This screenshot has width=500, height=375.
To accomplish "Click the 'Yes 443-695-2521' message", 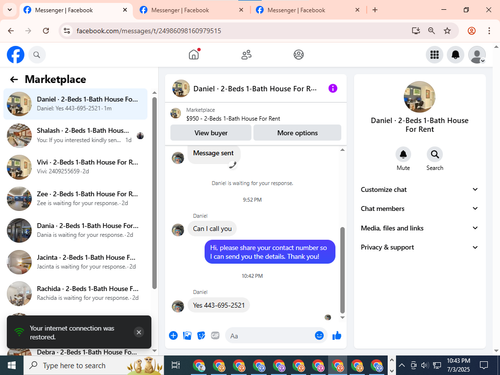I will point(219,305).
